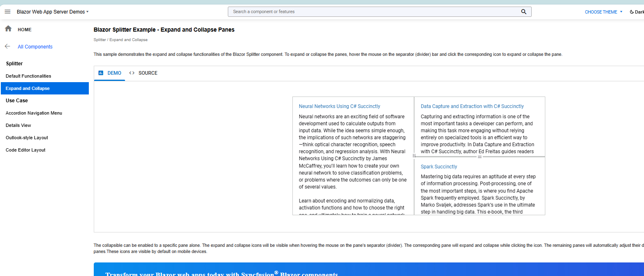This screenshot has height=276, width=644.
Task: Click the Demo tab chart icon
Action: 101,73
